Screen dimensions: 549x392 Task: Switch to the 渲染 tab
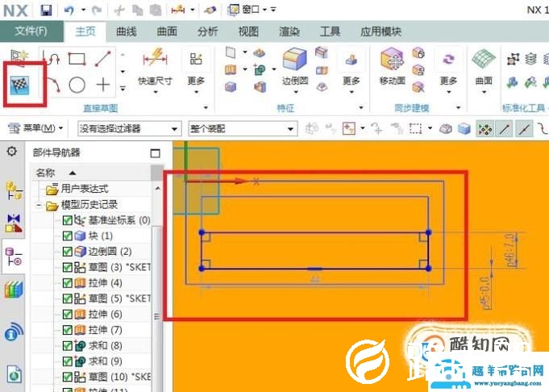(x=289, y=32)
